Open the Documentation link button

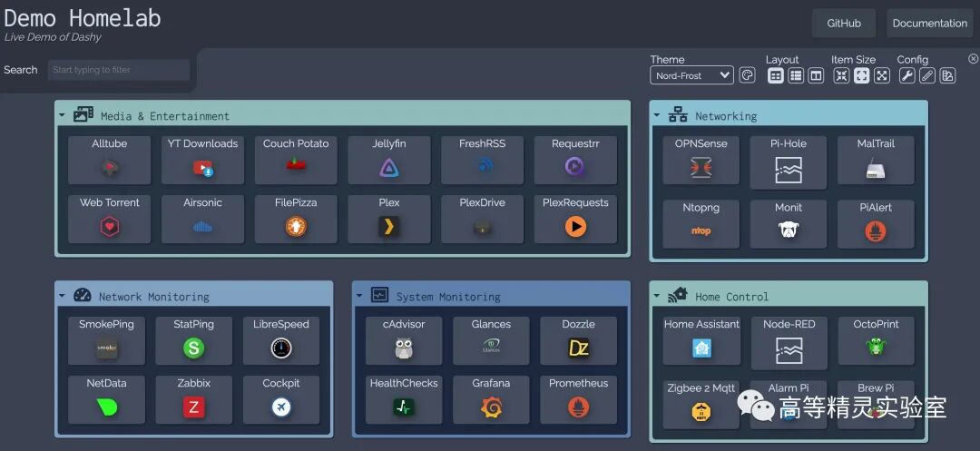point(929,23)
